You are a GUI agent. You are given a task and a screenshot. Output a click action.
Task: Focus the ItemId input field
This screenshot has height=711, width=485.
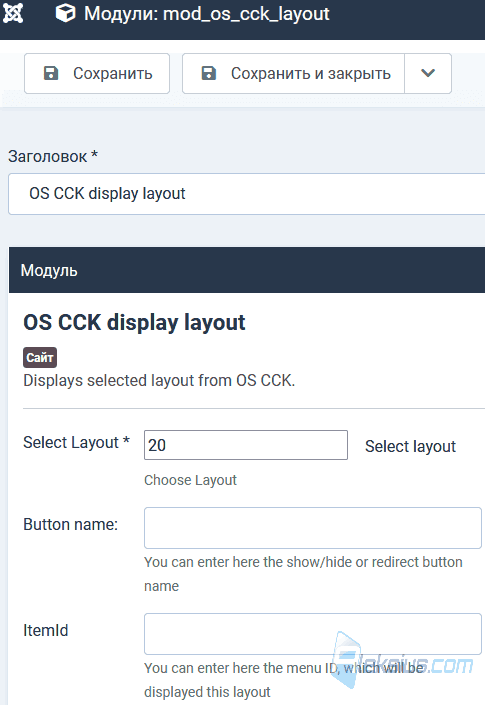pos(313,634)
